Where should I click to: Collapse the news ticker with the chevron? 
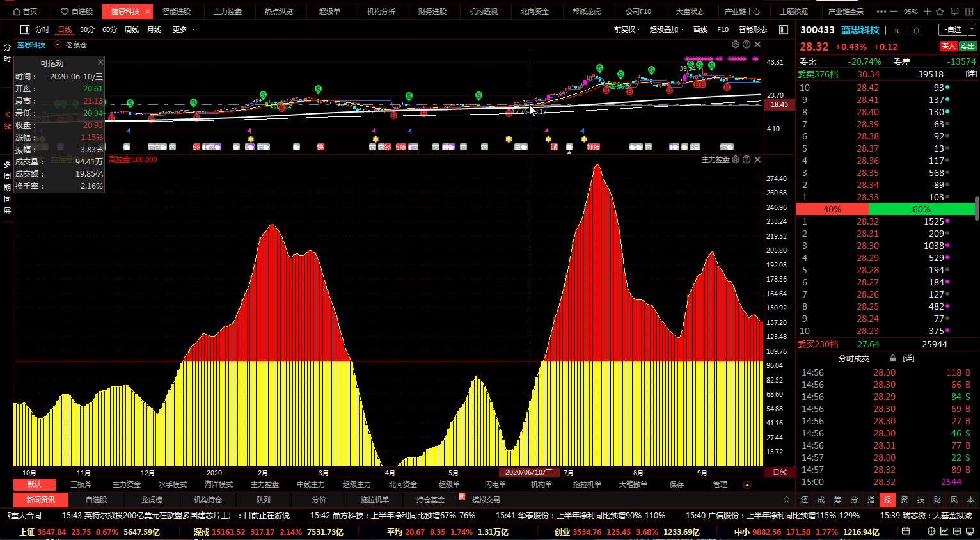click(786, 500)
